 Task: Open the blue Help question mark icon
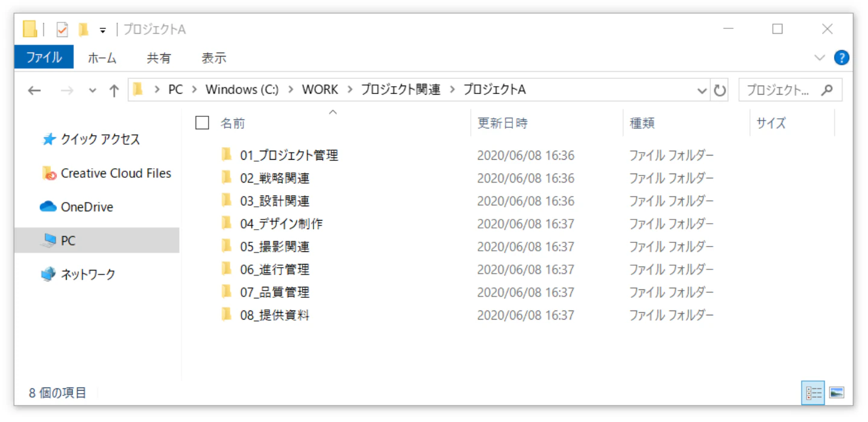point(841,58)
